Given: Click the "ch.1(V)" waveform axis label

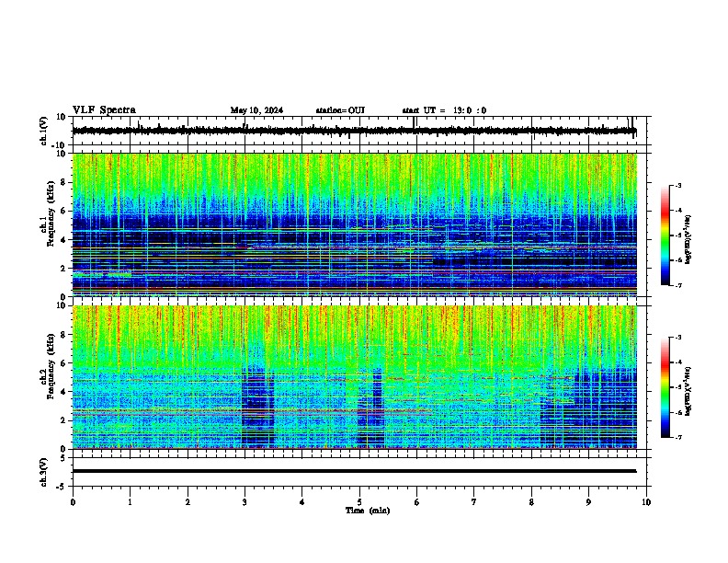Looking at the screenshot, I should [x=44, y=131].
